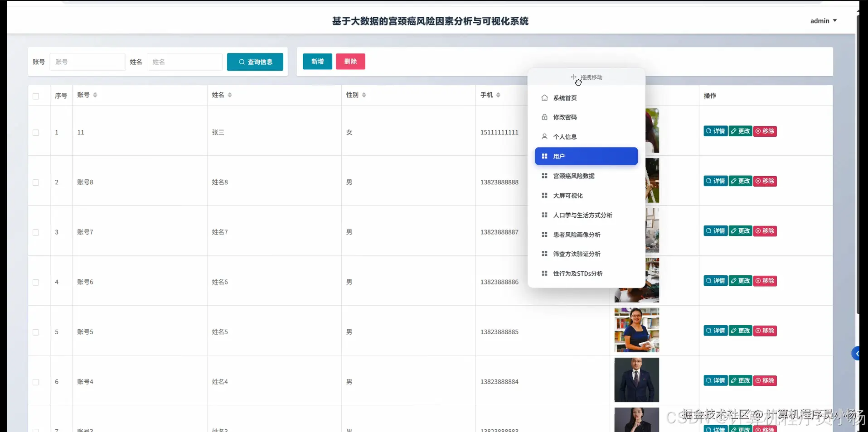Click the 查询信息 search button
This screenshot has width=868, height=432.
pyautogui.click(x=255, y=62)
